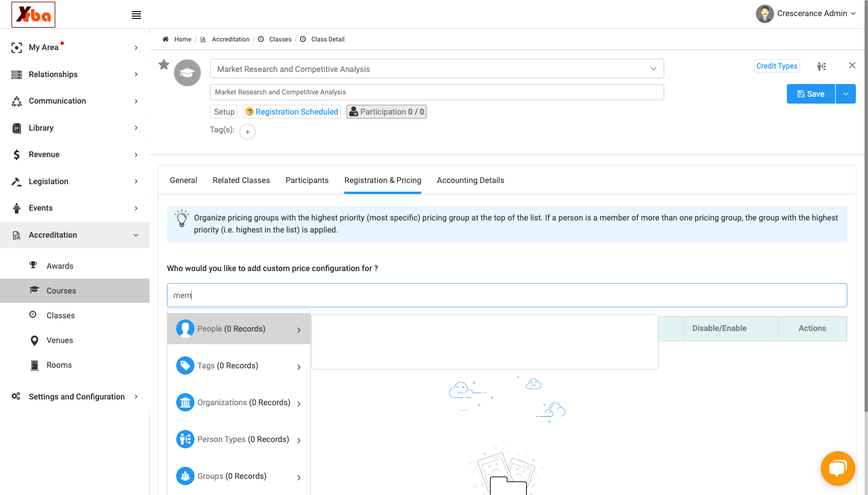Click the Crescerance Admin avatar
The image size is (868, 495).
[764, 14]
